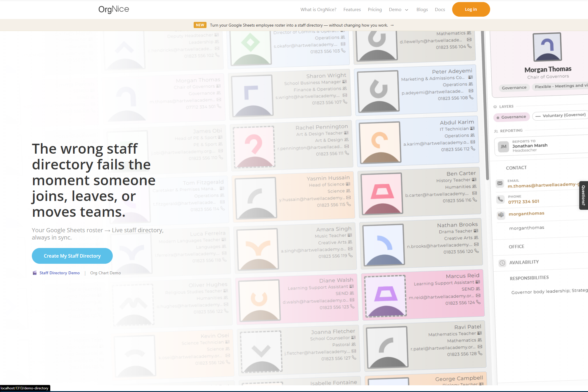The width and height of the screenshot is (588, 392).
Task: Click m.thomas@hartwellacademy email link
Action: (543, 185)
